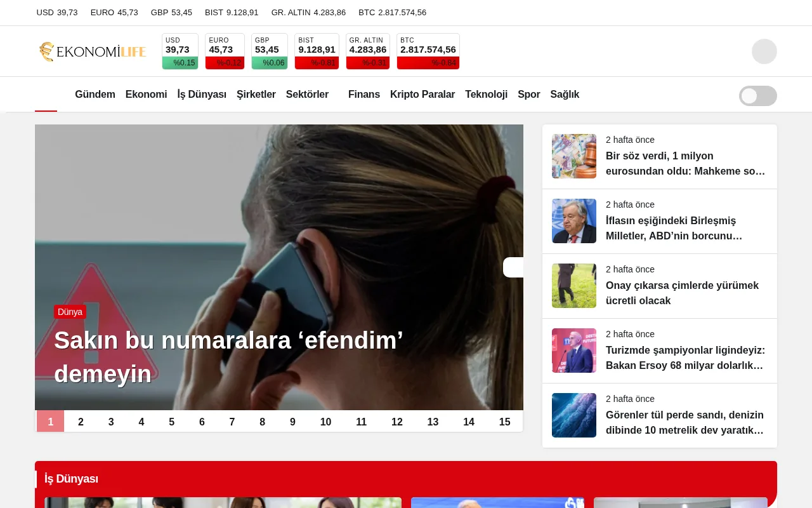
Task: Toggle the dark mode switch
Action: (758, 96)
